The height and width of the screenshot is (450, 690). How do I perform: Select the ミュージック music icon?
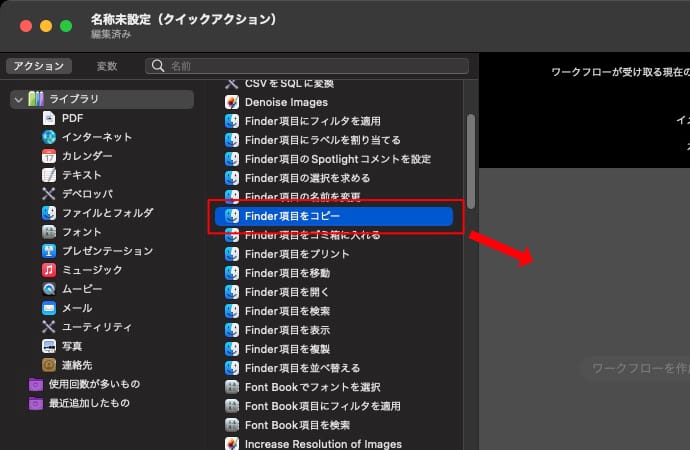tap(49, 270)
